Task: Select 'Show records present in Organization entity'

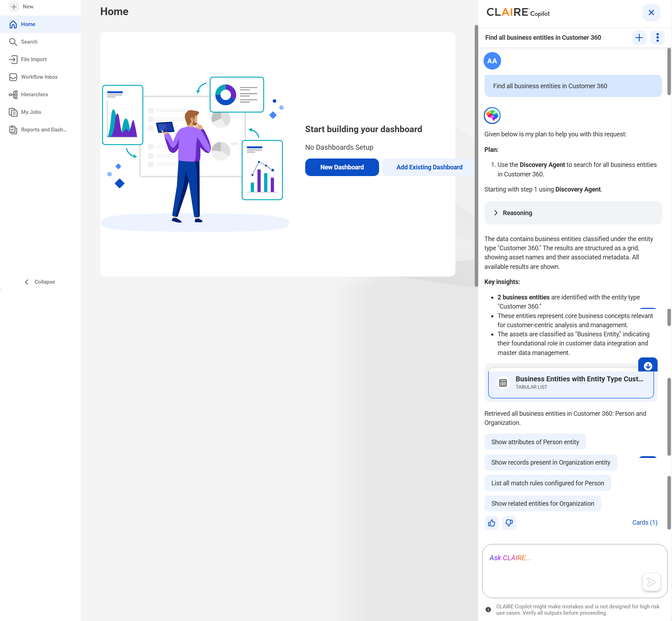Action: pyautogui.click(x=551, y=462)
